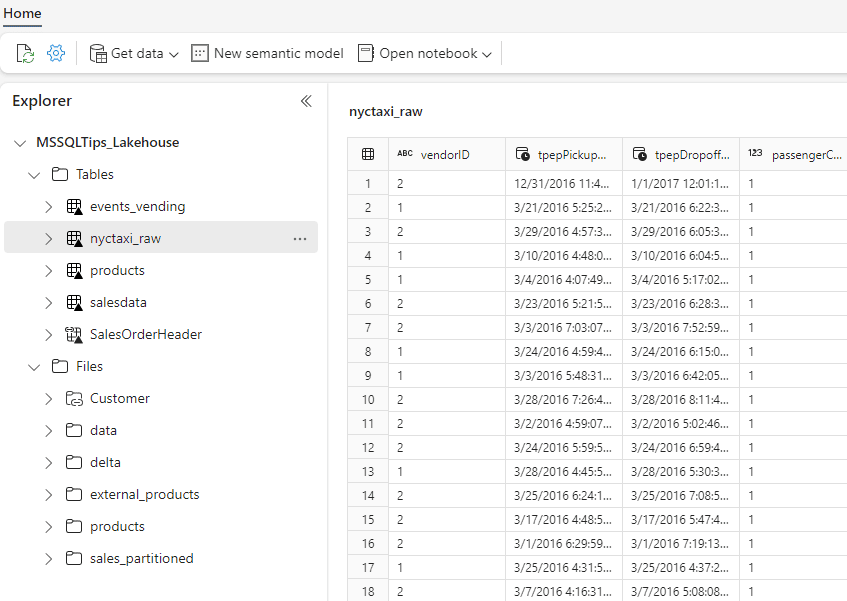Open the Open notebook dropdown

tap(425, 53)
